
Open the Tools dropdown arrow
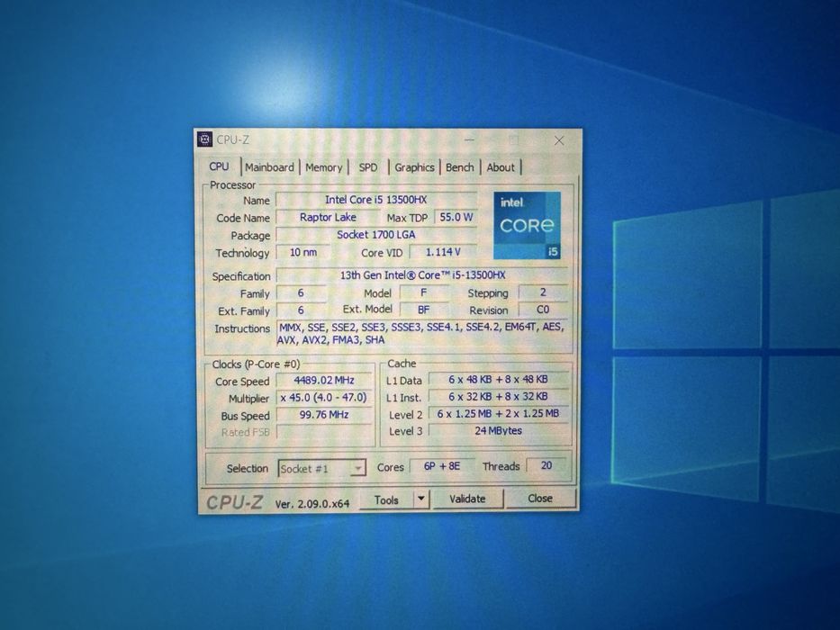tap(421, 499)
